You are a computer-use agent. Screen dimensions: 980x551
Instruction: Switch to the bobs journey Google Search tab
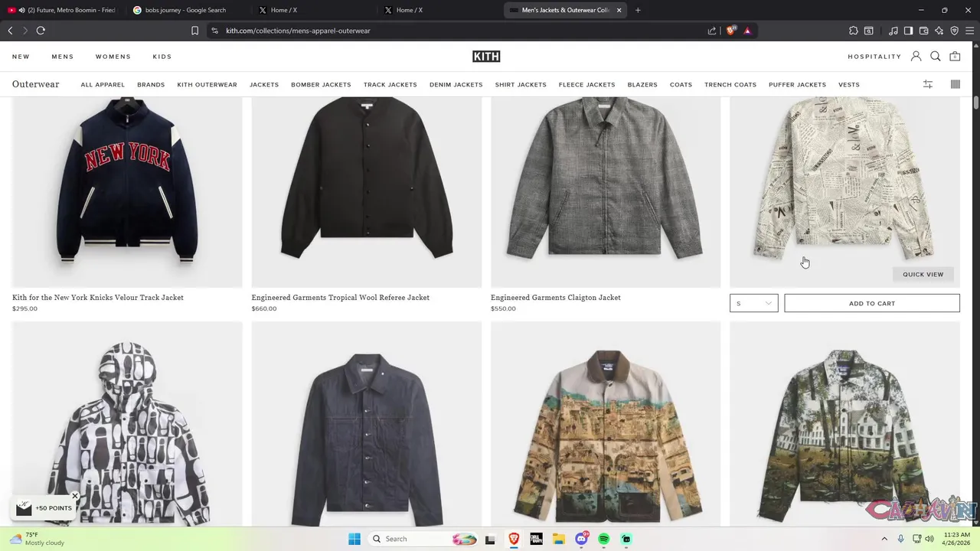(186, 10)
